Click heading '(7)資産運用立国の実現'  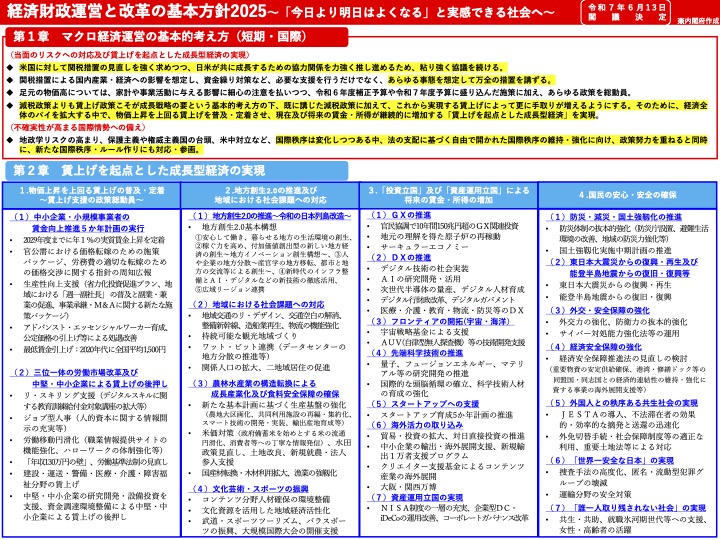pos(416,498)
